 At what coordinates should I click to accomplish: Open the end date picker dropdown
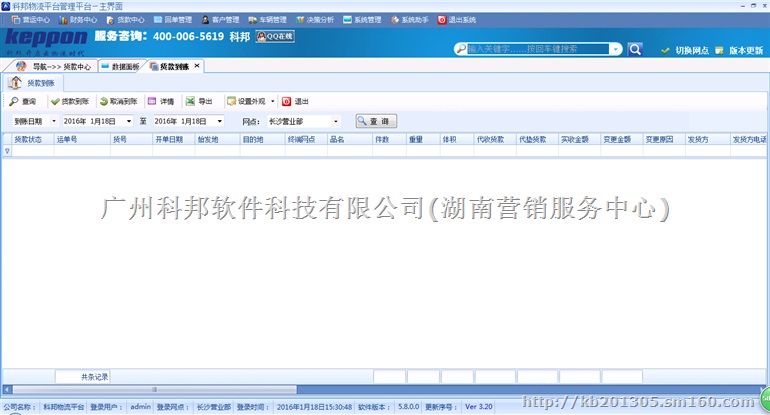click(220, 121)
